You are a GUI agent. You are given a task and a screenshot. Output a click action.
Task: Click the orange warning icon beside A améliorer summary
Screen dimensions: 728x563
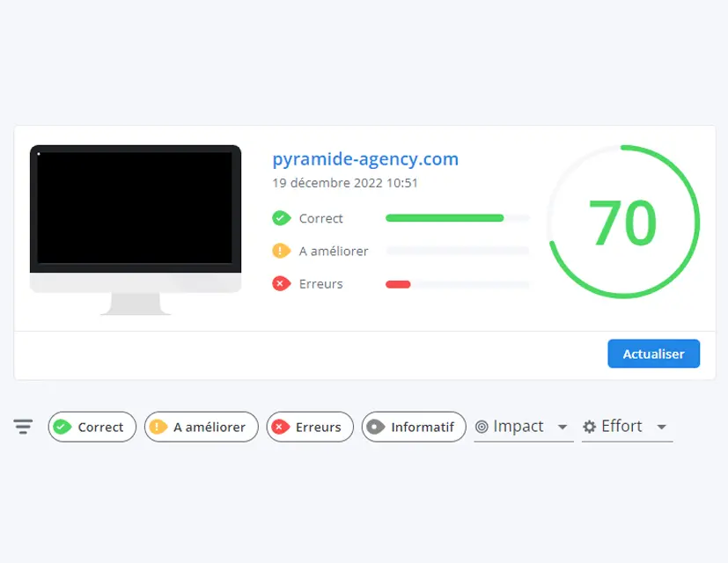point(282,251)
